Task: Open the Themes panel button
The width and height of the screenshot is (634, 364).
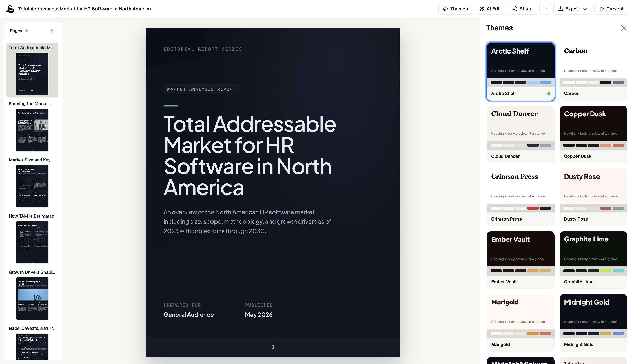Action: 455,9
